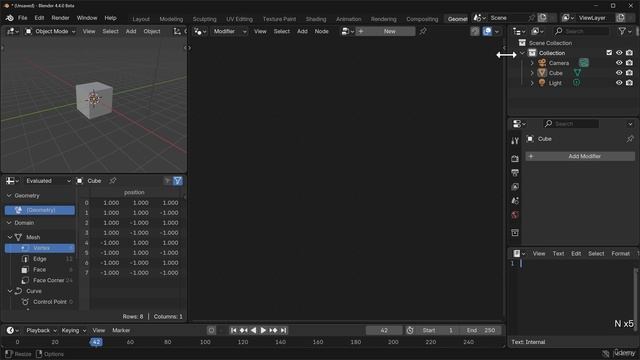
Task: Open the Render menu
Action: [x=60, y=18]
